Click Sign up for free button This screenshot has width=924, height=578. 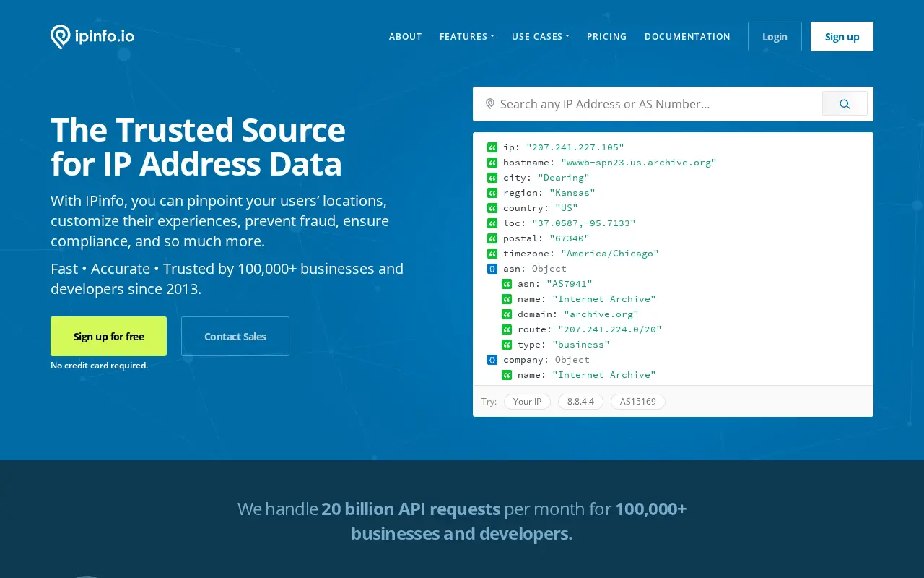(108, 337)
